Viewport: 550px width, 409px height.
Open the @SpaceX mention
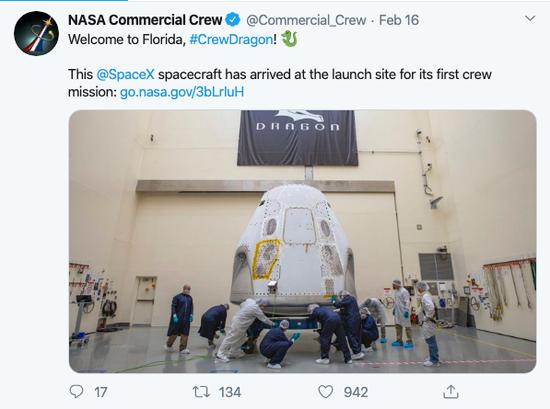point(125,74)
